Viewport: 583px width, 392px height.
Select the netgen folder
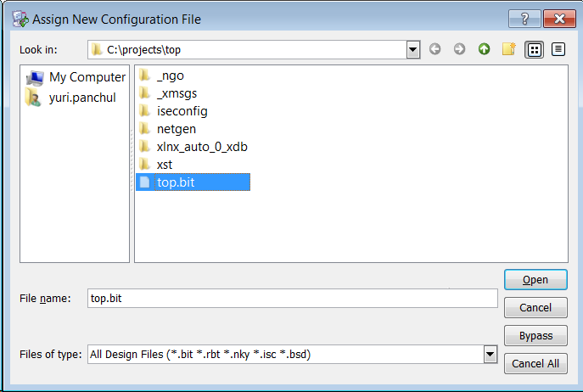(x=176, y=129)
